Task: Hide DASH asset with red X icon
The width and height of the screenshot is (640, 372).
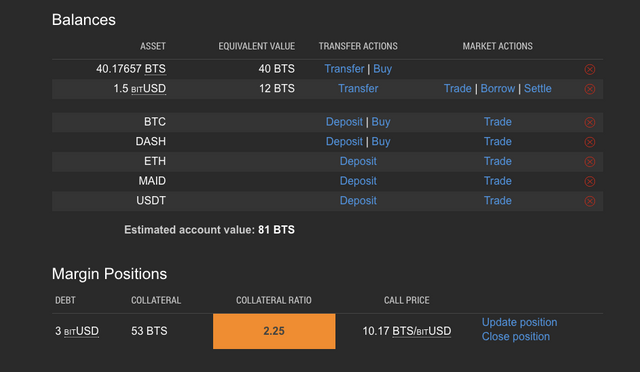Action: coord(589,142)
